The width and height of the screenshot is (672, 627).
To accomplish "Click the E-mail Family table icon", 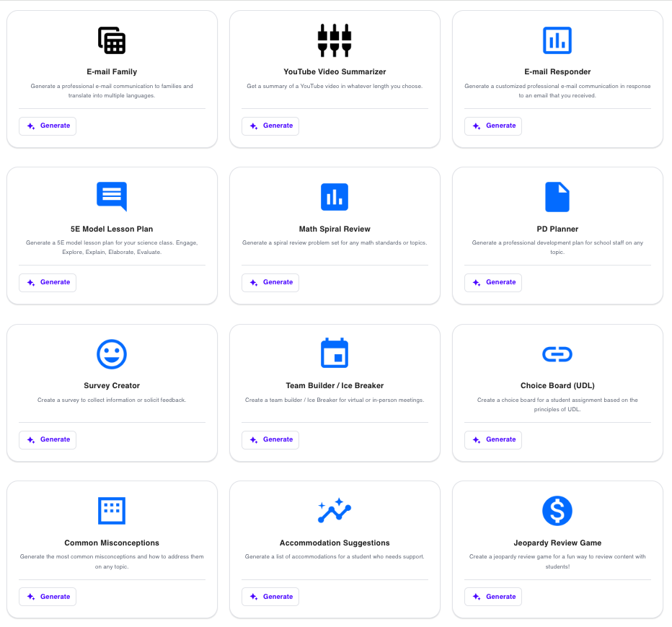I will coord(112,40).
